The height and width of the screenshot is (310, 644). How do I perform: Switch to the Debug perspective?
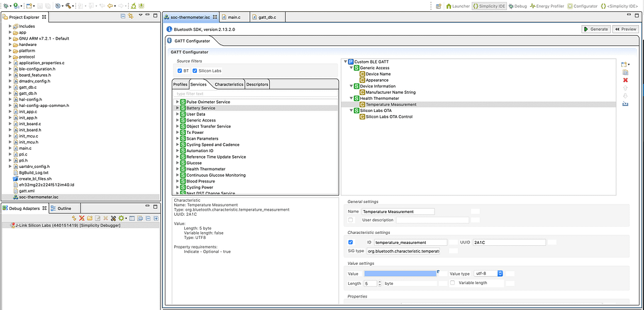coord(518,6)
